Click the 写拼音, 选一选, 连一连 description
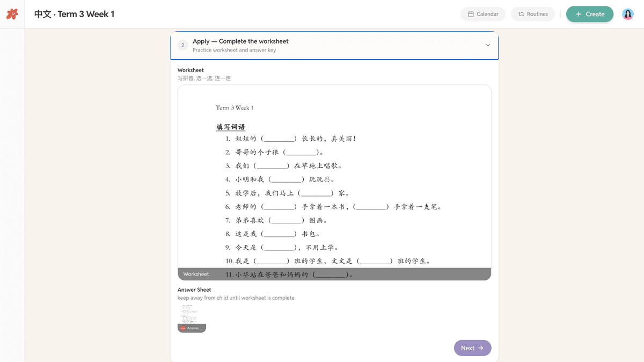 (204, 78)
